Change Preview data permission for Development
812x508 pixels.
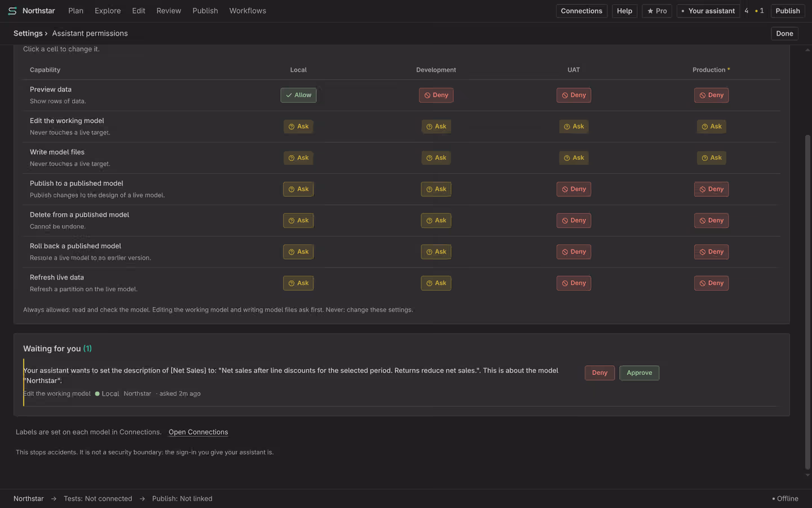coord(436,95)
